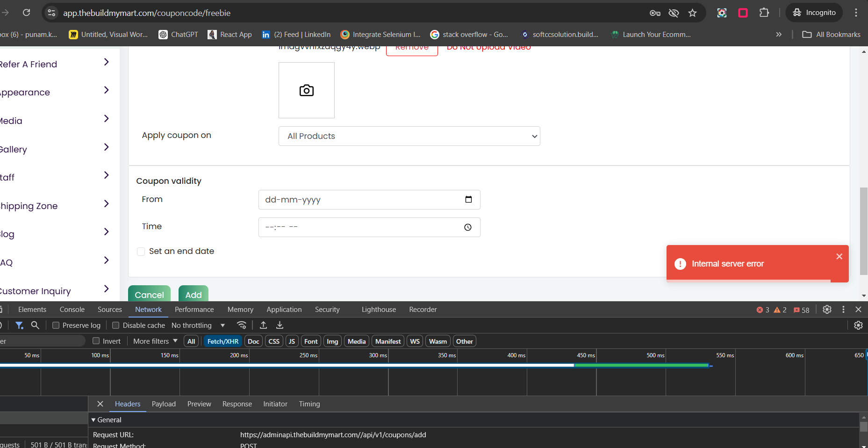Click the errors count badge showing 3
This screenshot has width=868, height=448.
(763, 310)
